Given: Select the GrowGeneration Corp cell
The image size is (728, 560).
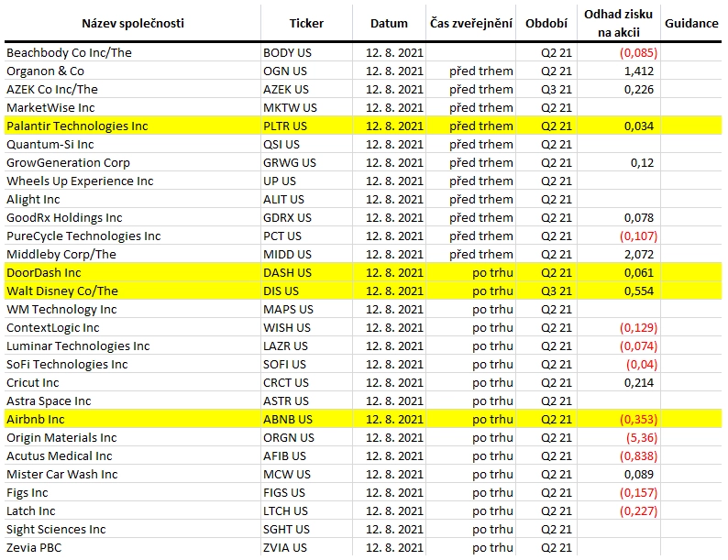Looking at the screenshot, I should (132, 163).
